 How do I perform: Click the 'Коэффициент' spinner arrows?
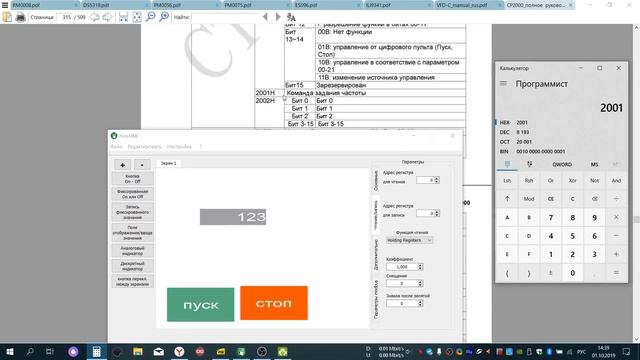(x=420, y=267)
